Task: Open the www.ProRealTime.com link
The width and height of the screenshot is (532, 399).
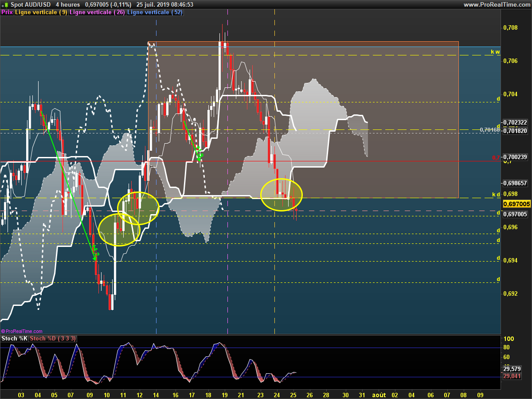Action: pyautogui.click(x=497, y=4)
